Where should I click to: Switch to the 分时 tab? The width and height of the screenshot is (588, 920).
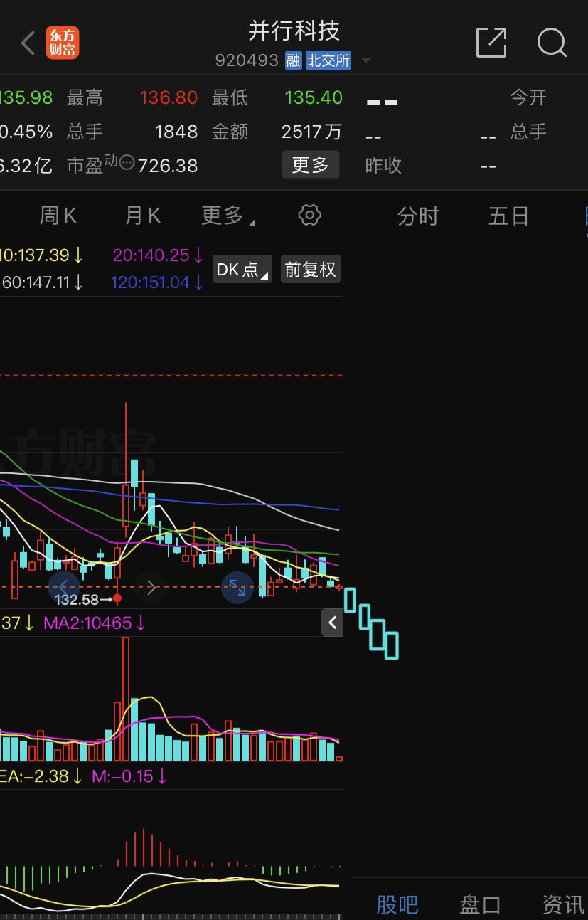click(x=418, y=216)
